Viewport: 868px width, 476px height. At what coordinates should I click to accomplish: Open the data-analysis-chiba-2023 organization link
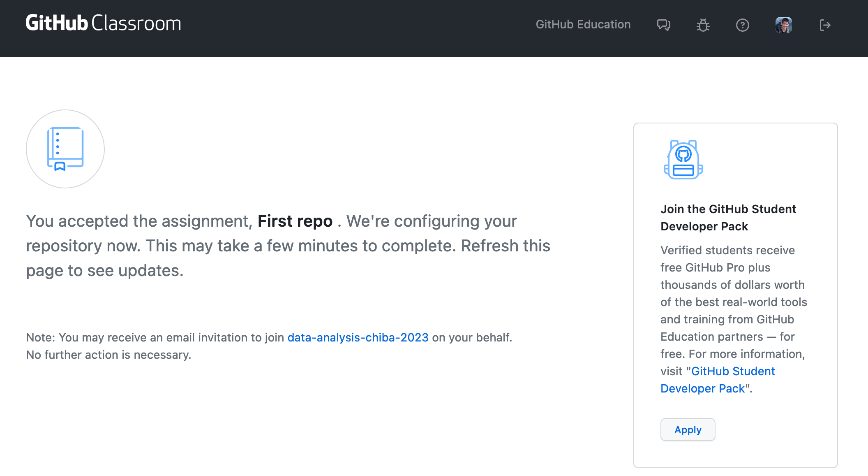tap(358, 337)
